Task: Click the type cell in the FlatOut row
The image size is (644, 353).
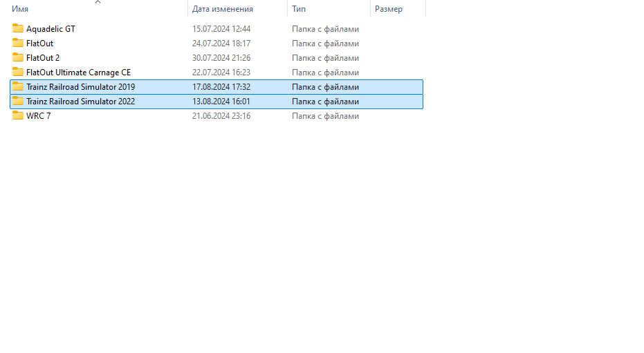Action: [x=325, y=44]
